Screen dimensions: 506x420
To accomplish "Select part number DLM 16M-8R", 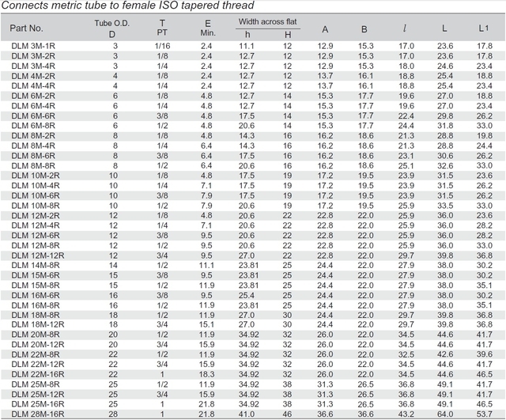I will (x=36, y=305).
